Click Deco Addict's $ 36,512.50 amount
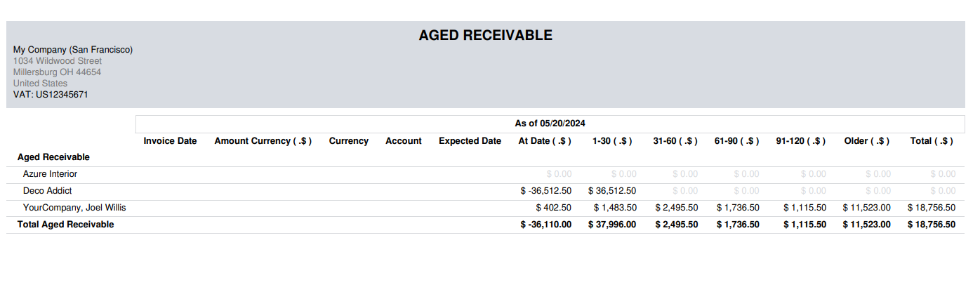 tap(611, 191)
